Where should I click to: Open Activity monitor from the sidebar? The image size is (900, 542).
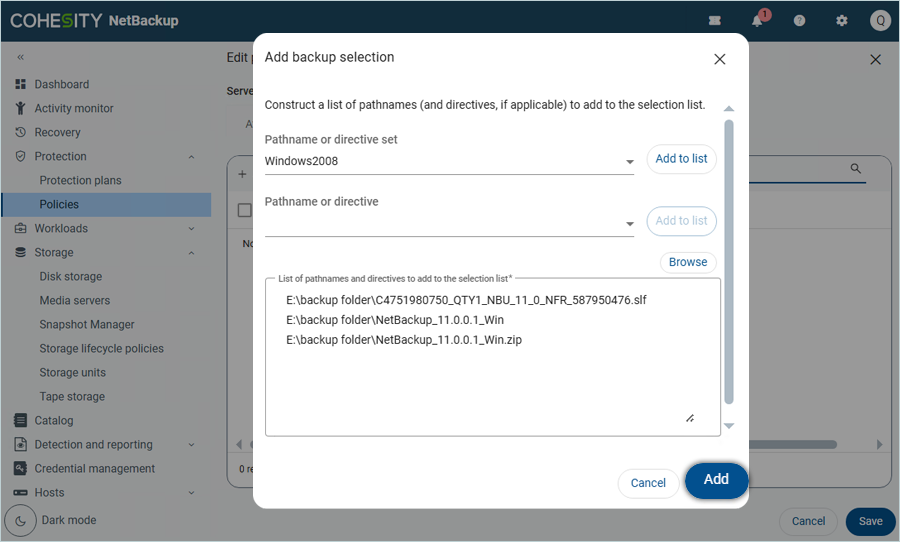click(x=74, y=108)
